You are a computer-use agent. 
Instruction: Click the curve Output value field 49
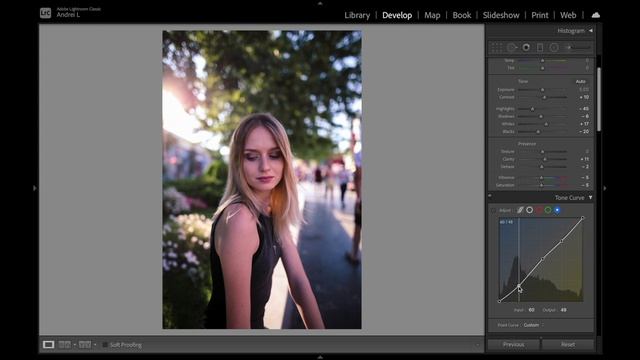click(564, 310)
